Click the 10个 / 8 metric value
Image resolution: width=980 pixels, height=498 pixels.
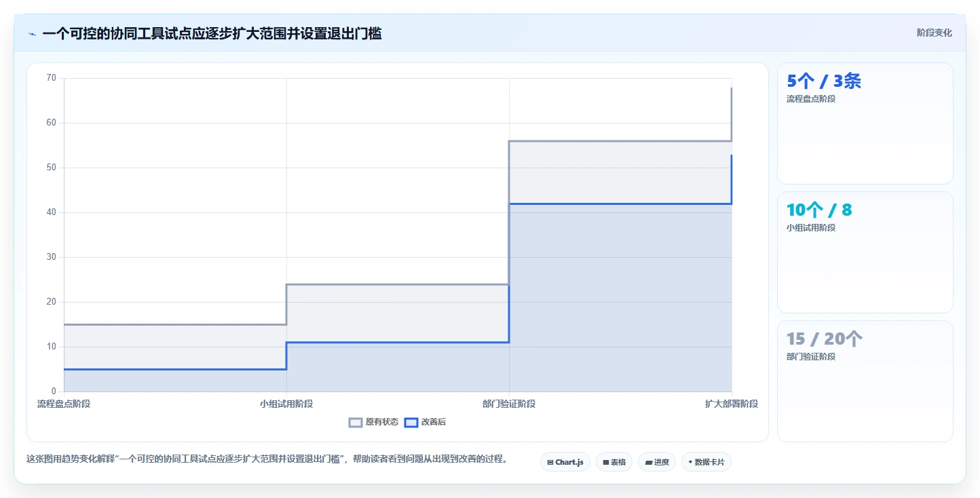click(x=819, y=210)
